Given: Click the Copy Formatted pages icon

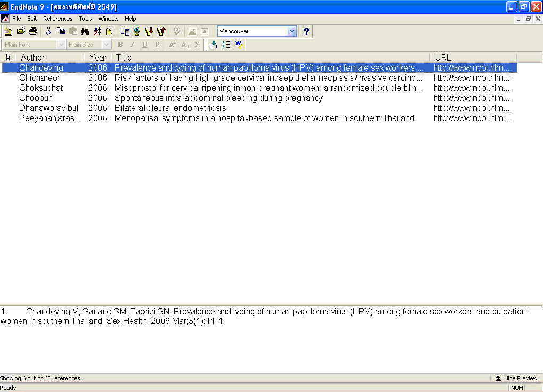Looking at the screenshot, I should [x=109, y=31].
